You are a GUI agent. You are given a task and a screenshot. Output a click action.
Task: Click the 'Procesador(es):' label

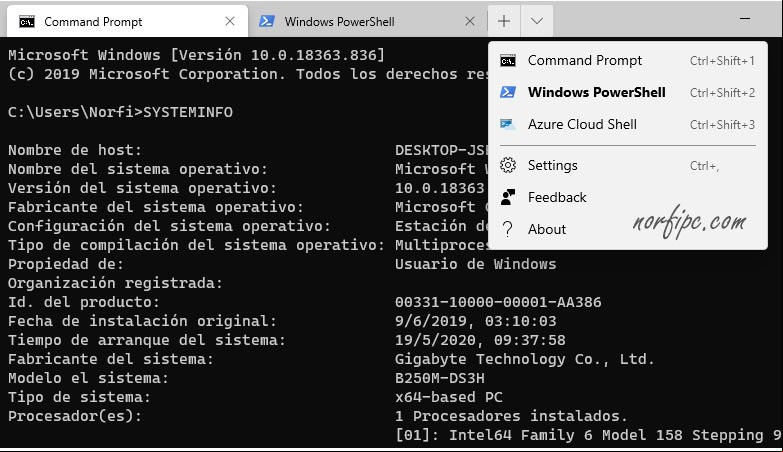pos(75,416)
